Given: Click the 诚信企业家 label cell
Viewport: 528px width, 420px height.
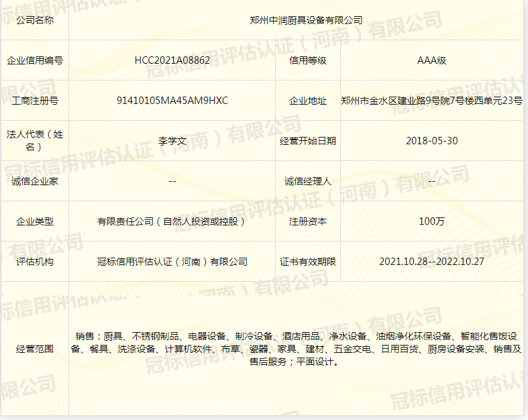Looking at the screenshot, I should [34, 181].
